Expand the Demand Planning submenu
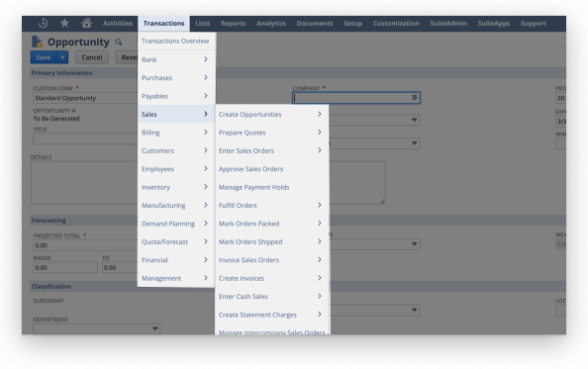588x369 pixels. click(176, 224)
